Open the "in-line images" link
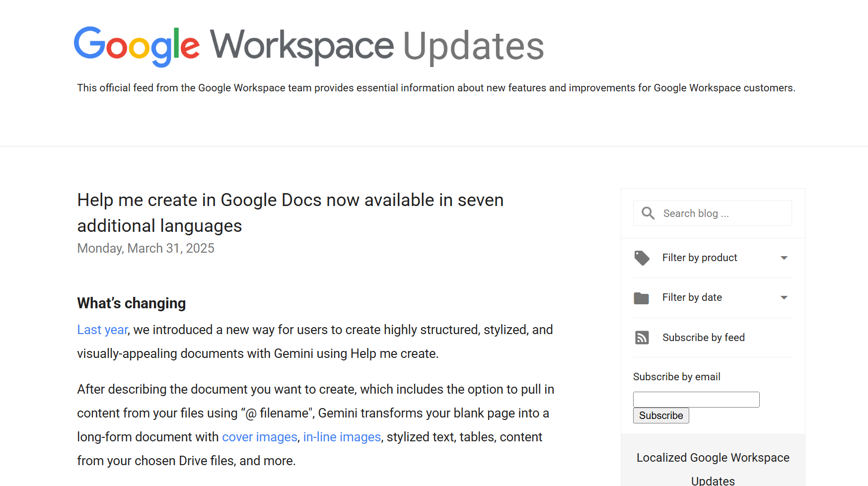 342,437
